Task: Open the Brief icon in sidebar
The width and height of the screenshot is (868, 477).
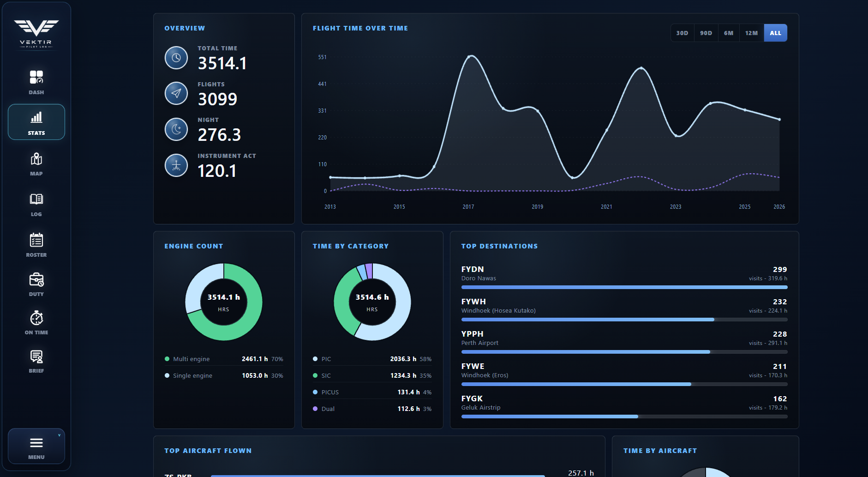Action: tap(36, 356)
